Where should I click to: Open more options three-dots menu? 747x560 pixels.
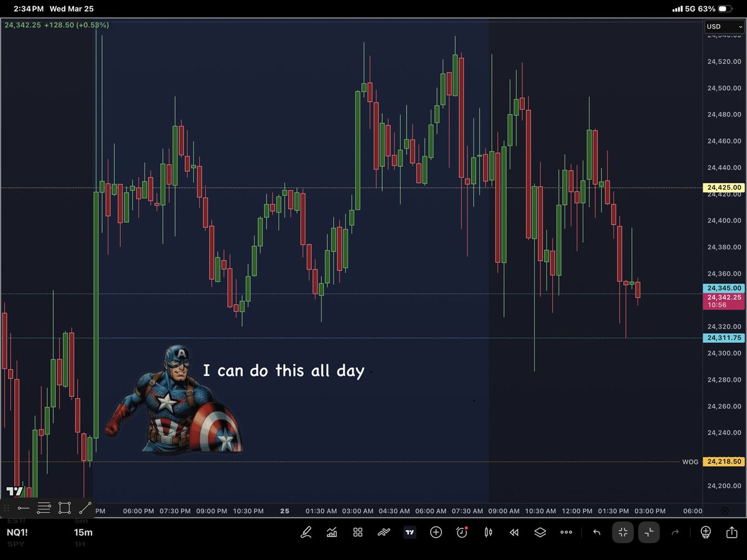click(566, 532)
